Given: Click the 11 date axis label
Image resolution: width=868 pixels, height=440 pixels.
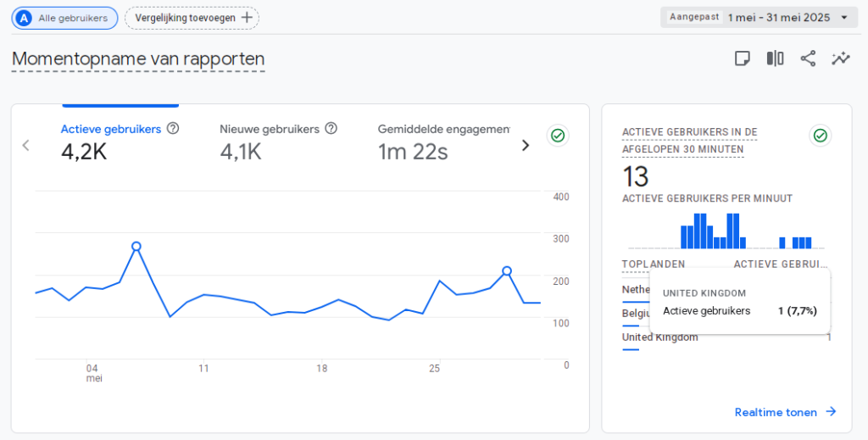Looking at the screenshot, I should 203,369.
